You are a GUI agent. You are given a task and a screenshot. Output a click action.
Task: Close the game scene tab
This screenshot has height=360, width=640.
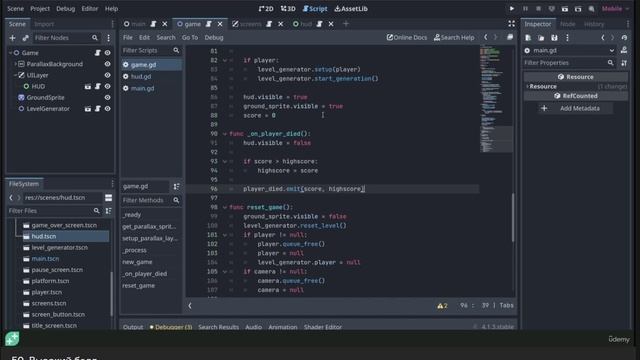(x=220, y=24)
